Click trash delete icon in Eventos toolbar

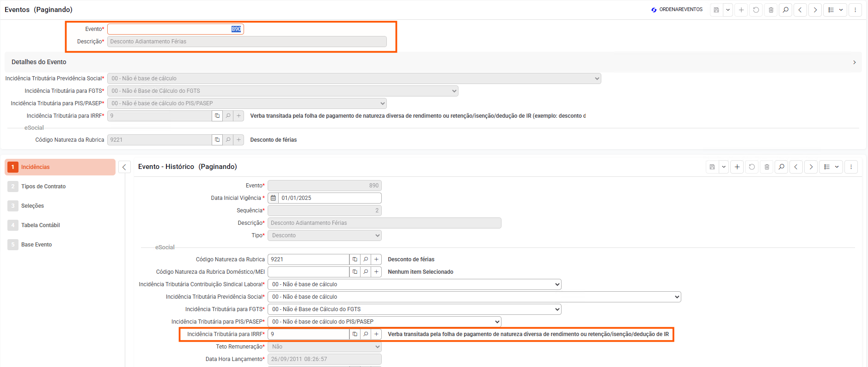point(770,10)
